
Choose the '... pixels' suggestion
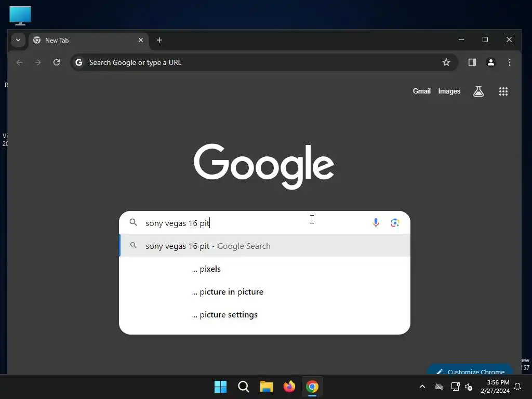(x=264, y=269)
